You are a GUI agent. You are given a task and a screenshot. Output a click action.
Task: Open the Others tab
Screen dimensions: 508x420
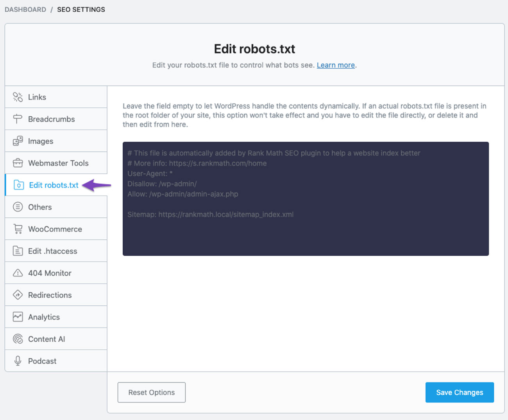click(x=56, y=207)
